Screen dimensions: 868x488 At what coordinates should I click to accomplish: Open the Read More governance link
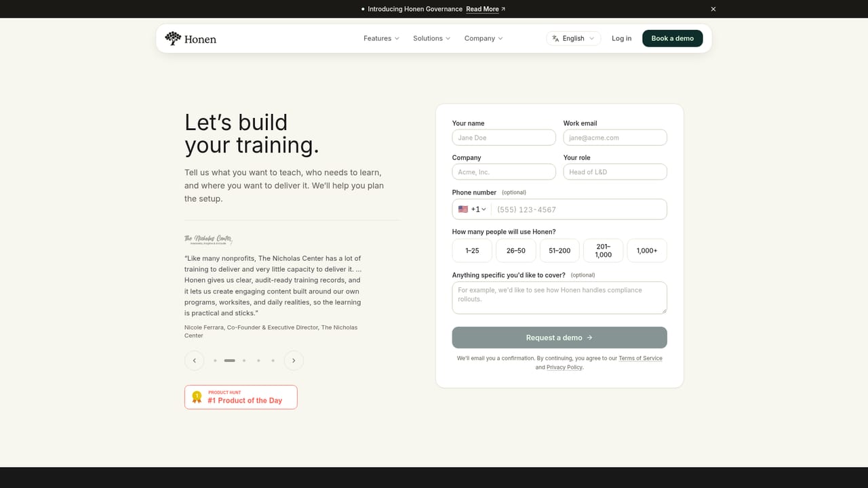(x=486, y=9)
